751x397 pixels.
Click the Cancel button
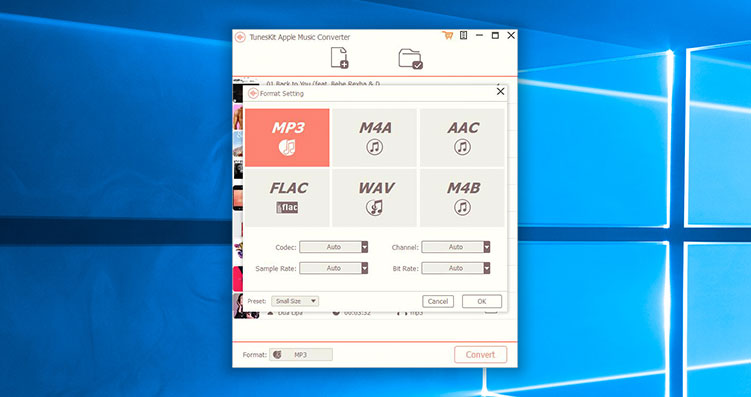438,301
